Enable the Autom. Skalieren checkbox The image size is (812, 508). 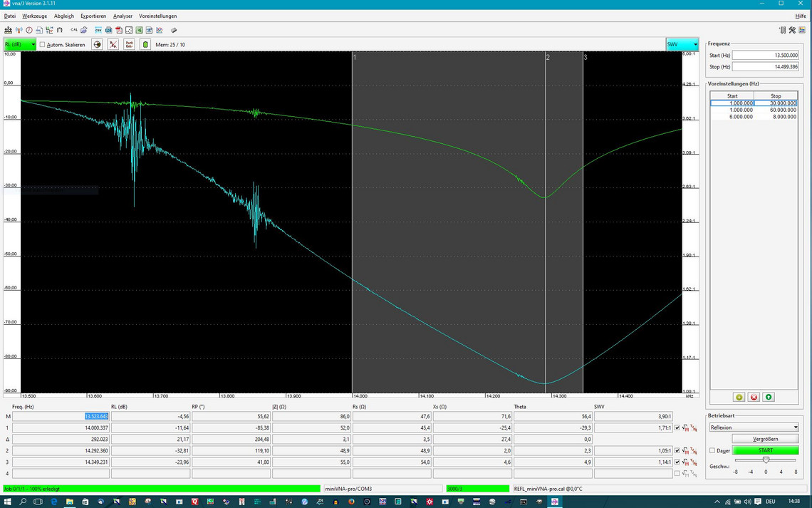tap(43, 45)
